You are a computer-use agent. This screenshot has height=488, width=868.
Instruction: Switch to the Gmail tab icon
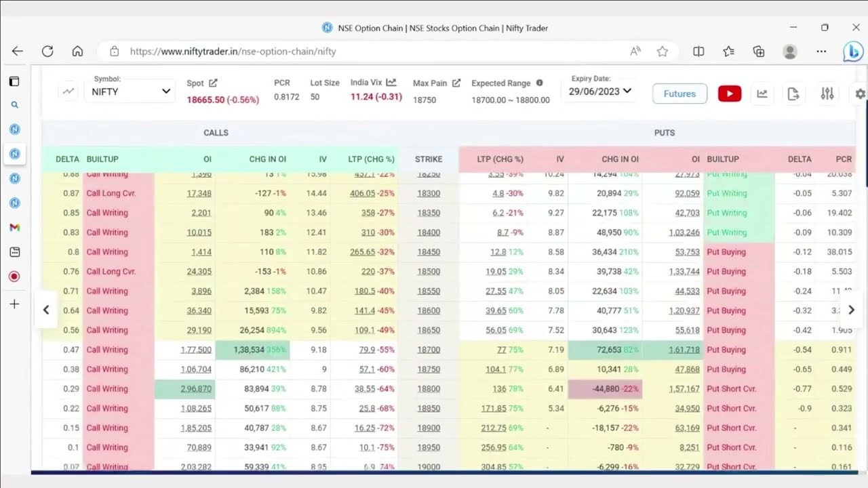(14, 227)
